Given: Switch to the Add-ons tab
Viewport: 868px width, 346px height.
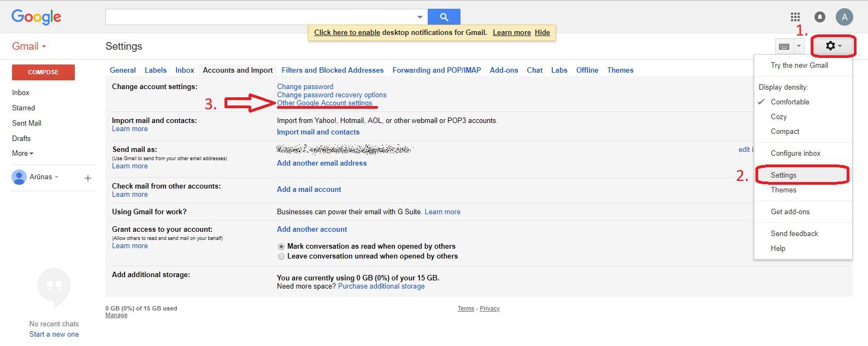Looking at the screenshot, I should pyautogui.click(x=504, y=71).
